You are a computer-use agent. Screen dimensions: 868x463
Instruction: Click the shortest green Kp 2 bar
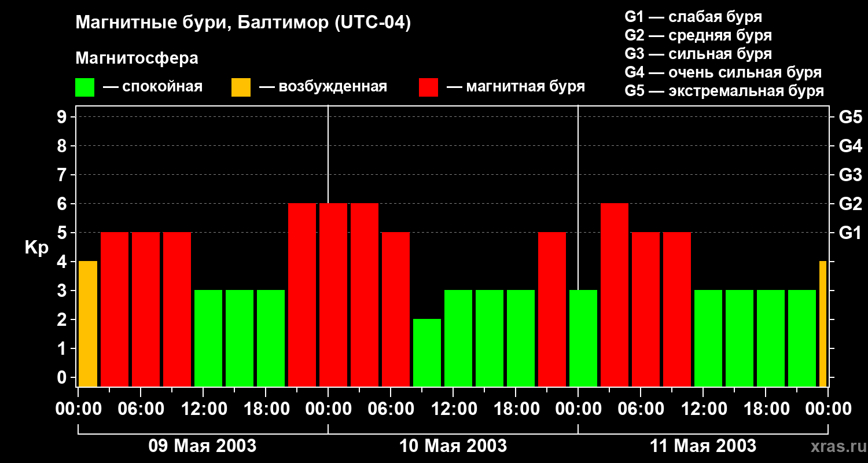point(427,352)
